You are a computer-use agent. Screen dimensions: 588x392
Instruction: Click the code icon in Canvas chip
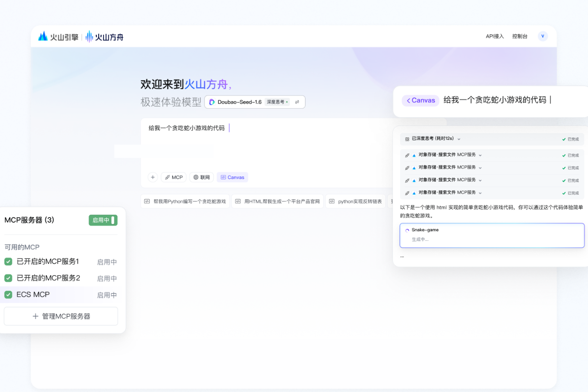click(223, 177)
